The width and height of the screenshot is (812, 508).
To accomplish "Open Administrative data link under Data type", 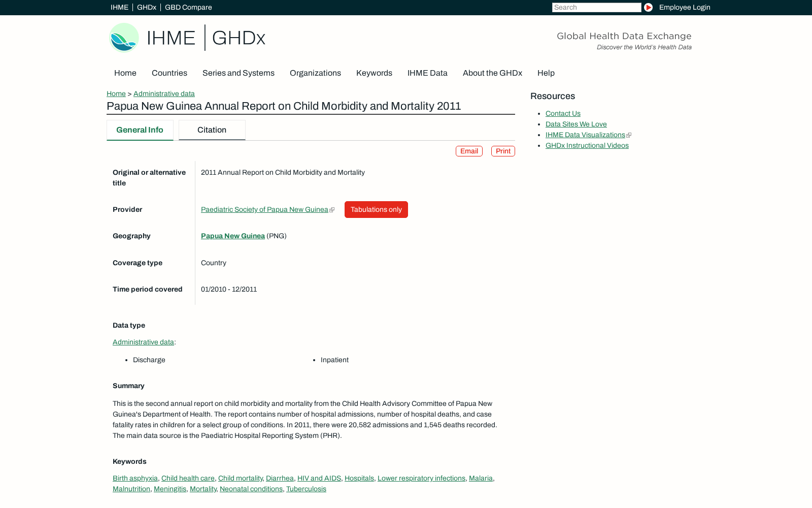I will pos(143,342).
